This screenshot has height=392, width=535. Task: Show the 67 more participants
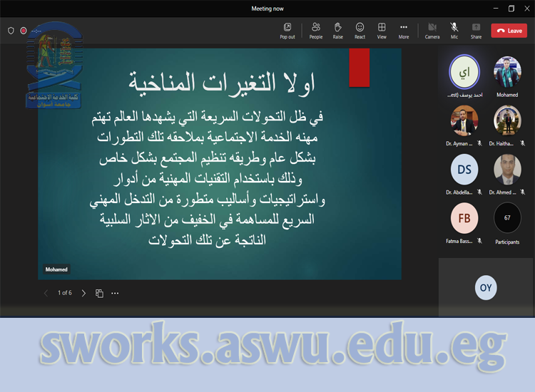[507, 218]
